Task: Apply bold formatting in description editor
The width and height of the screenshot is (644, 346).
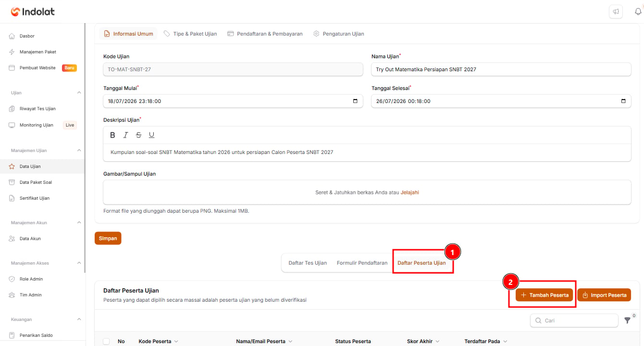Action: click(x=113, y=135)
